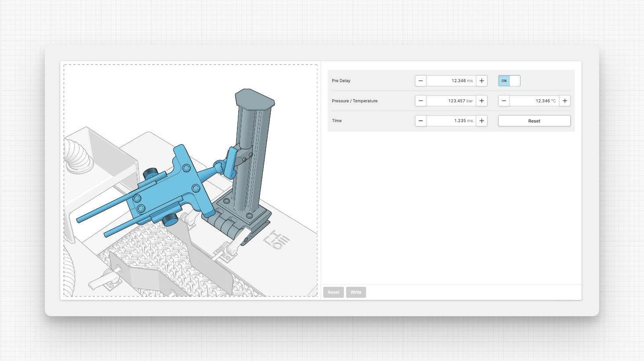Click the minus button for Pressure (bar)
This screenshot has width=644, height=361.
pos(421,101)
